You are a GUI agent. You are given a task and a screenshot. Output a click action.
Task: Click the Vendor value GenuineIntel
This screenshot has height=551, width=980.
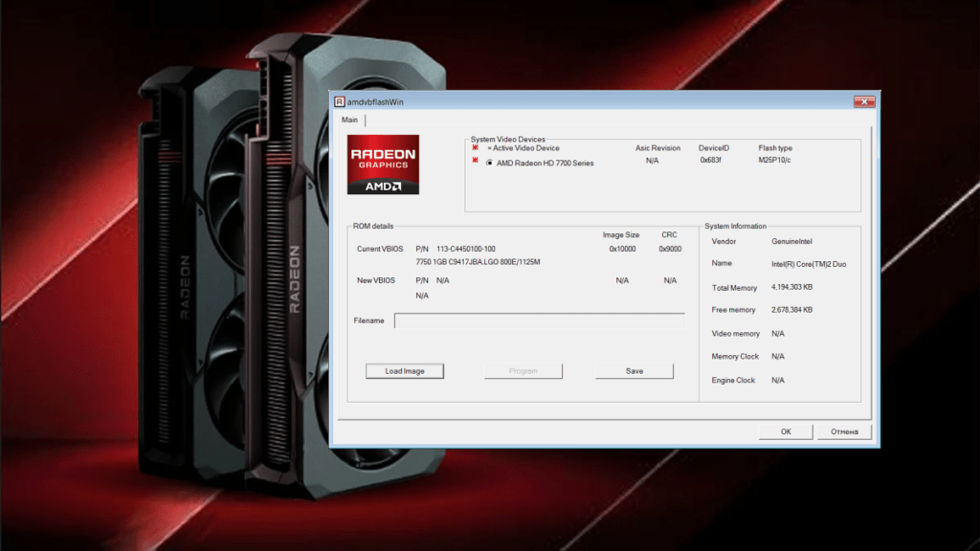click(791, 241)
